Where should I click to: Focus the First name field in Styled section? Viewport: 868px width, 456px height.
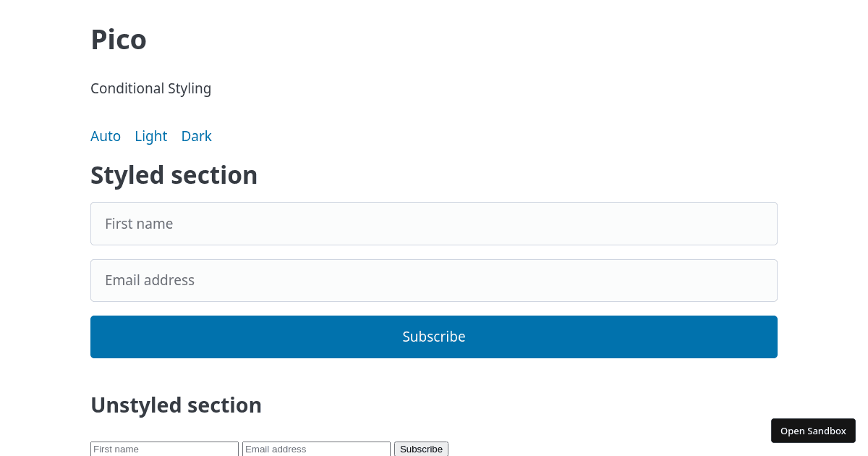tap(434, 223)
